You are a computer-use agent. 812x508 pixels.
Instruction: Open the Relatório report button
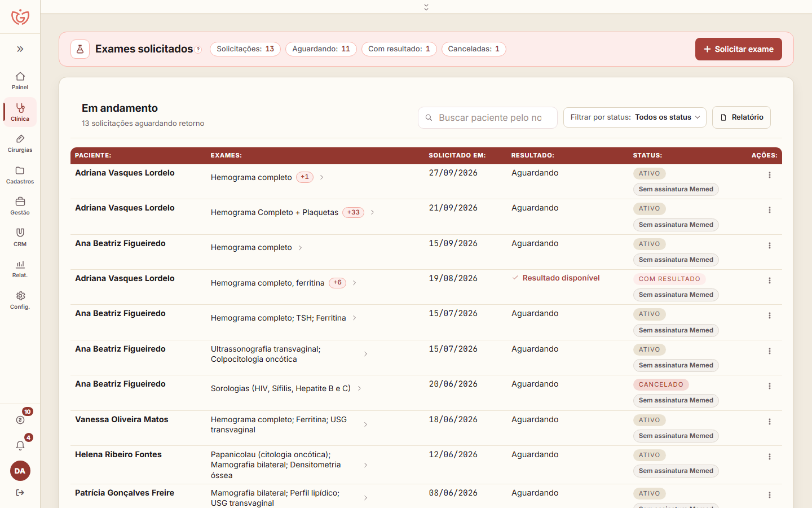coord(742,117)
